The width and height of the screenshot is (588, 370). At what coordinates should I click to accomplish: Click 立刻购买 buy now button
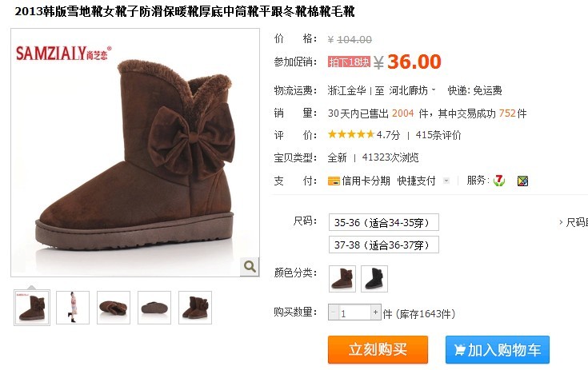point(378,349)
